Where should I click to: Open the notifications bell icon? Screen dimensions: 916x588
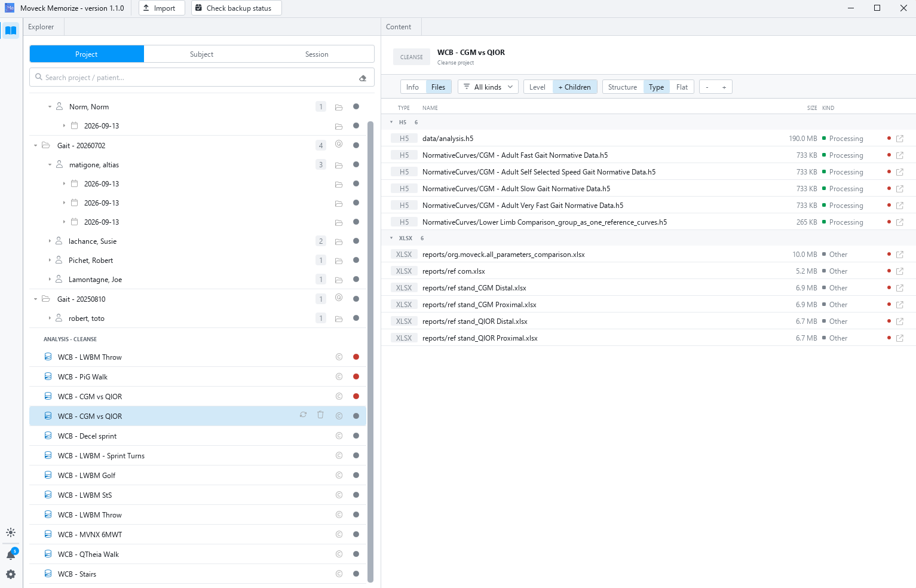click(11, 555)
